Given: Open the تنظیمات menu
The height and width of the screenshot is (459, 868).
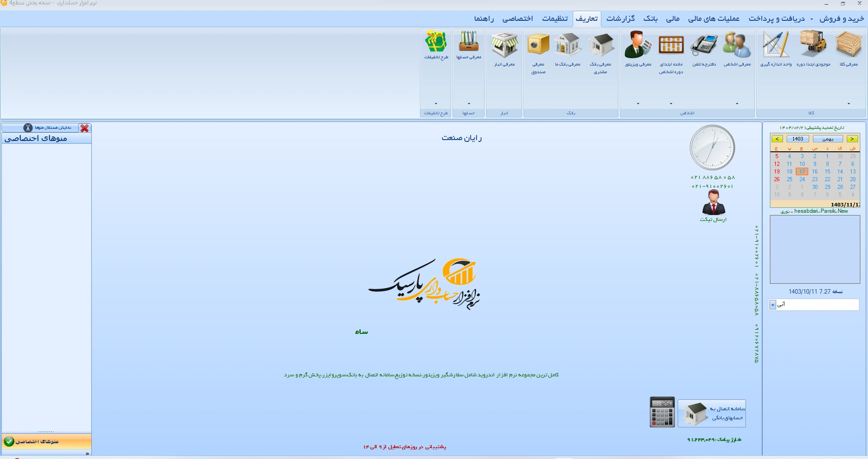Looking at the screenshot, I should pos(555,19).
